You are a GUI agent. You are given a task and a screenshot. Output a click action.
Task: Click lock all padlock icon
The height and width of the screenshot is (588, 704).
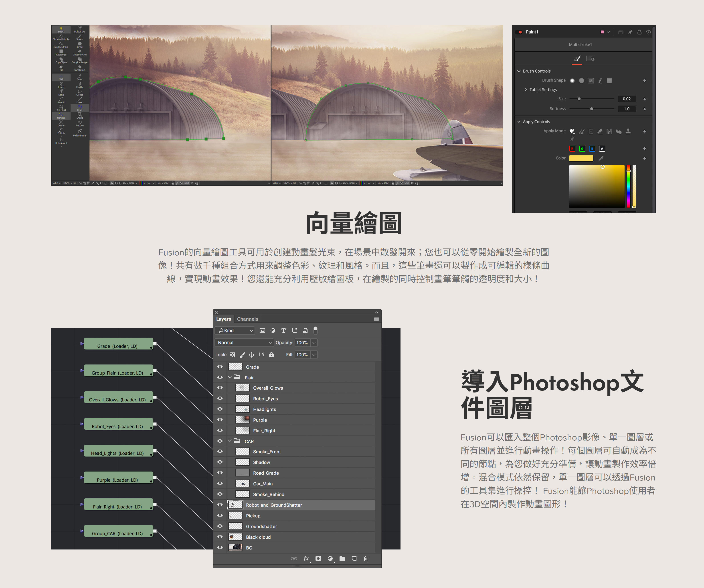coord(271,355)
